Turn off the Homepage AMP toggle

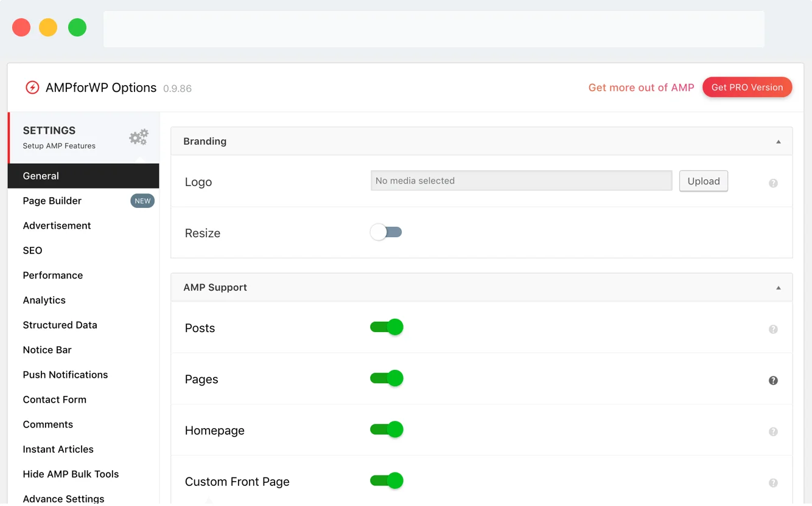coord(387,429)
